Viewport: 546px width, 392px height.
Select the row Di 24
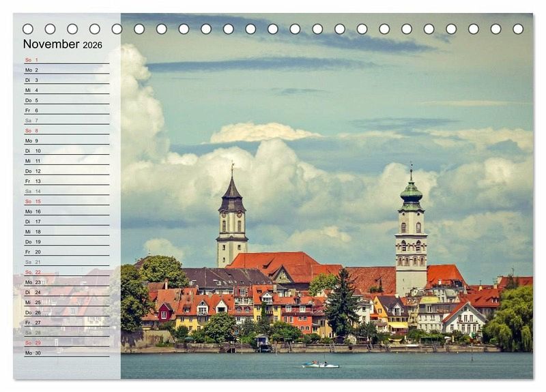[66, 292]
